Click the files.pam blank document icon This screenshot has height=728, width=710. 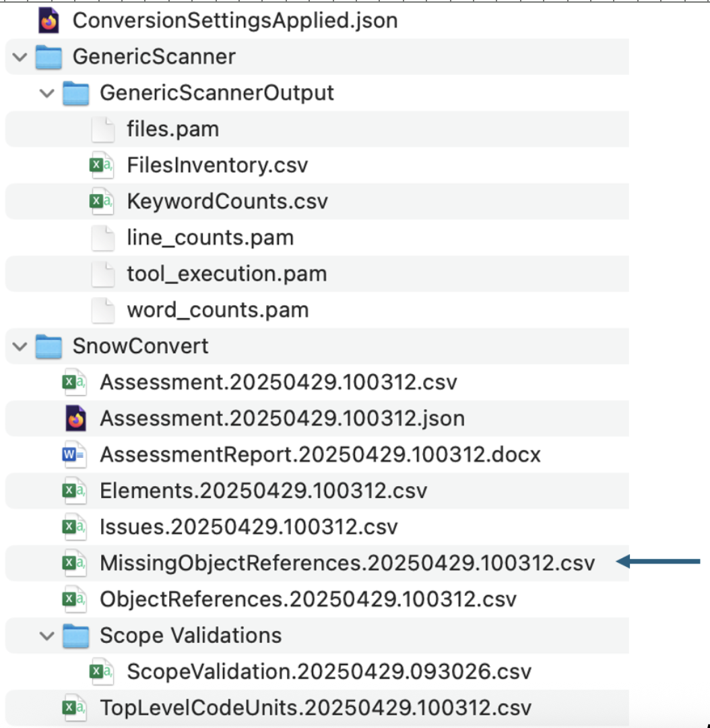coord(102,129)
